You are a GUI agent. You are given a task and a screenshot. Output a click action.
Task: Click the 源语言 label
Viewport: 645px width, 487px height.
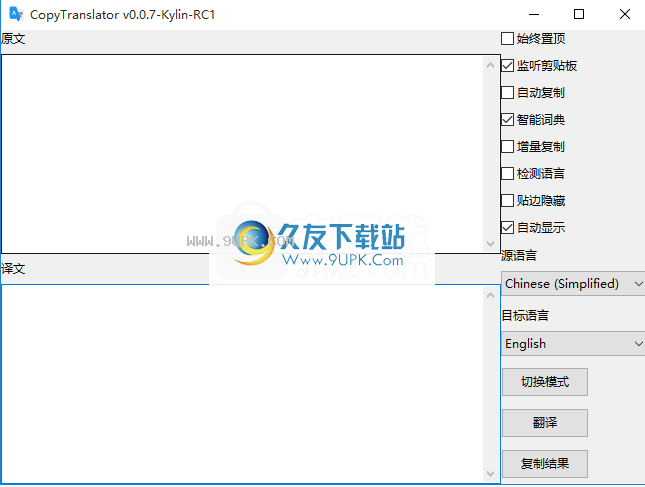[x=519, y=255]
